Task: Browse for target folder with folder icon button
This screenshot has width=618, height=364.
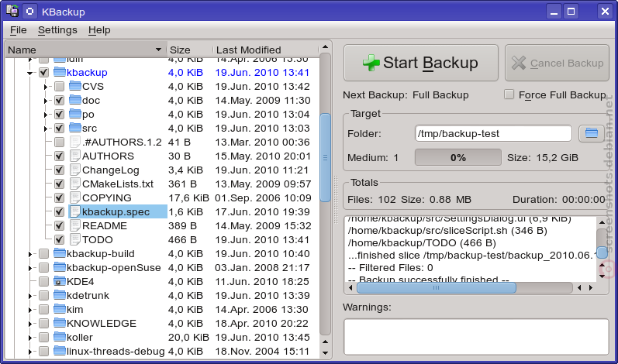Action: pyautogui.click(x=591, y=133)
